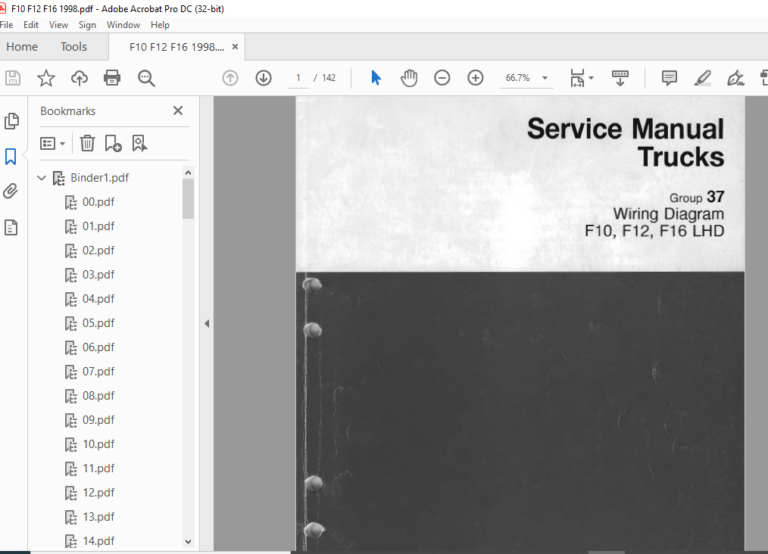
Task: Activate the Selection arrow tool
Action: click(x=376, y=78)
